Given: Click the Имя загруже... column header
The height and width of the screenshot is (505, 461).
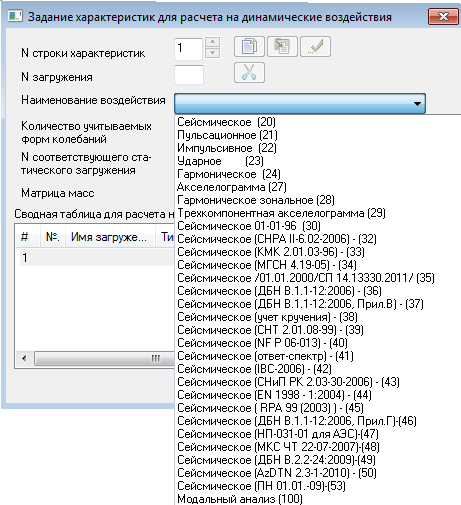Looking at the screenshot, I should click(x=110, y=237).
